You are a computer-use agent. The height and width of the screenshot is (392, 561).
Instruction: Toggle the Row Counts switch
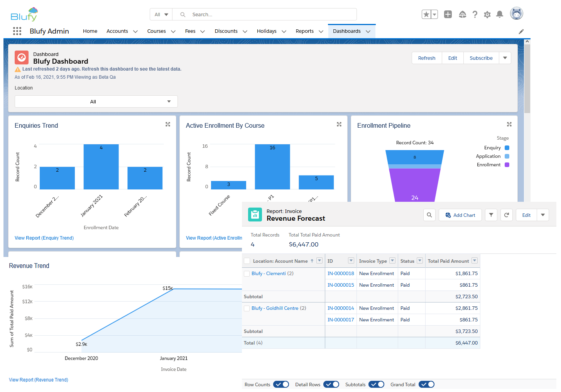[281, 384]
